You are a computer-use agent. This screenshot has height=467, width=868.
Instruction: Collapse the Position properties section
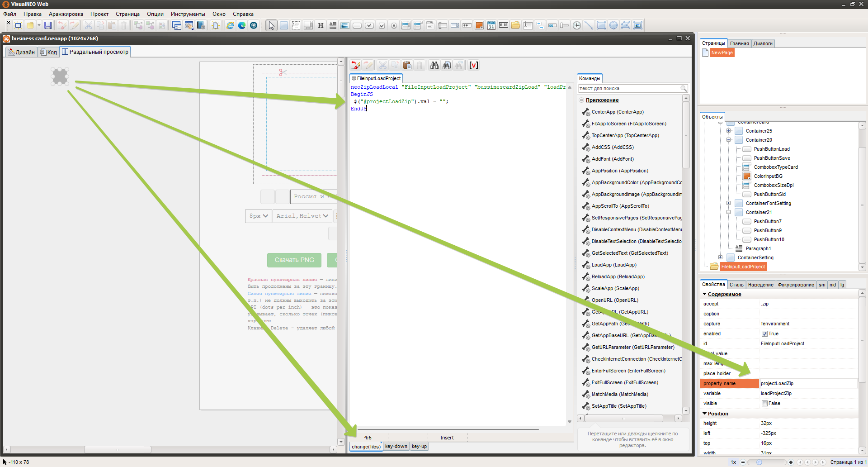[704, 414]
